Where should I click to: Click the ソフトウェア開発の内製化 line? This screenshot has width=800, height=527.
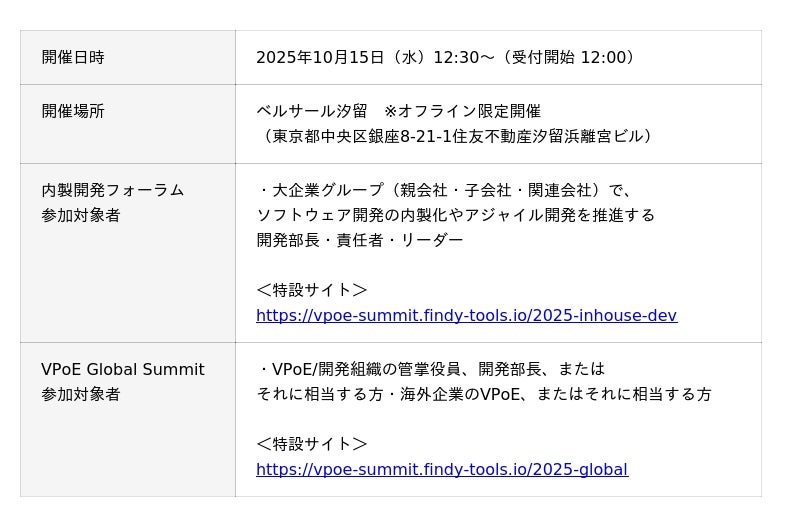click(455, 215)
